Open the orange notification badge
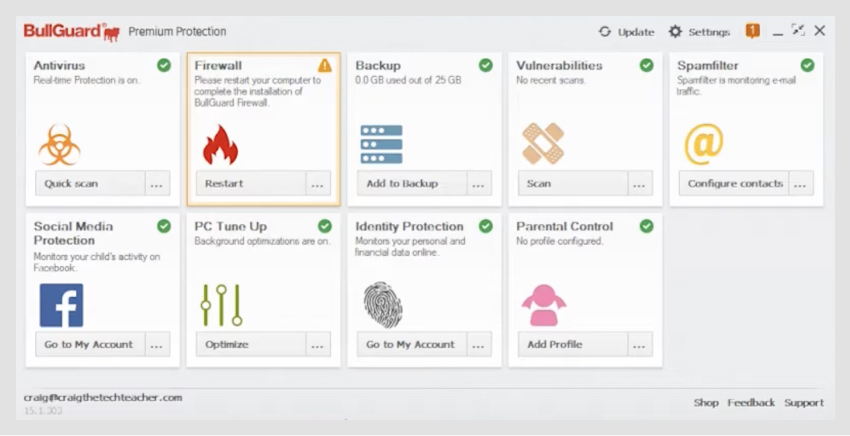 point(753,31)
